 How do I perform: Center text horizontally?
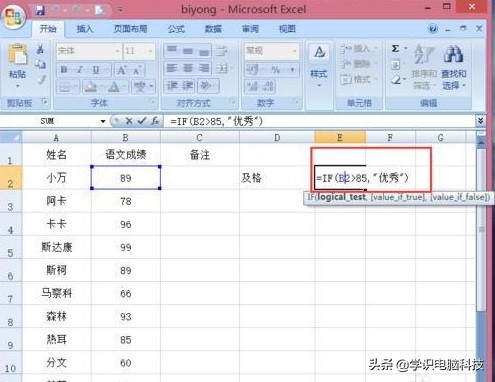(188, 69)
